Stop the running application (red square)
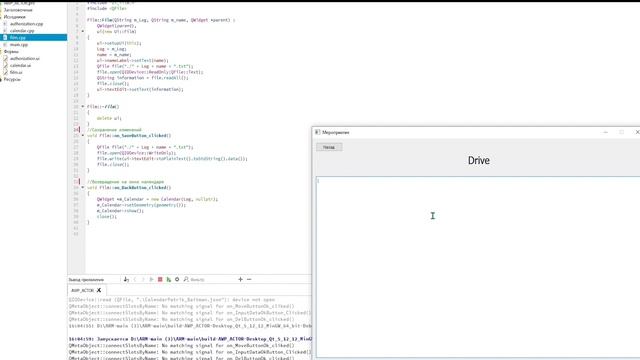The width and height of the screenshot is (640, 360). (x=160, y=279)
